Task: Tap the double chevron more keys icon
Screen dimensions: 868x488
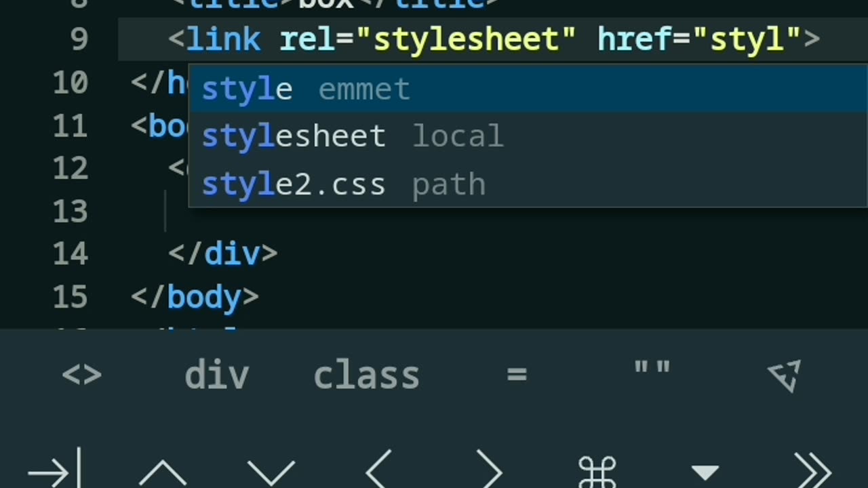Action: click(812, 469)
